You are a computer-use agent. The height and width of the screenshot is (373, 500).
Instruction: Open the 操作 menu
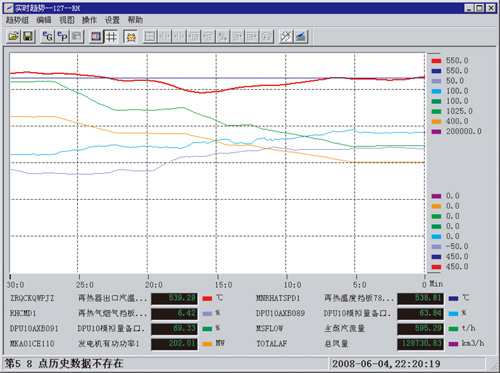pos(89,20)
